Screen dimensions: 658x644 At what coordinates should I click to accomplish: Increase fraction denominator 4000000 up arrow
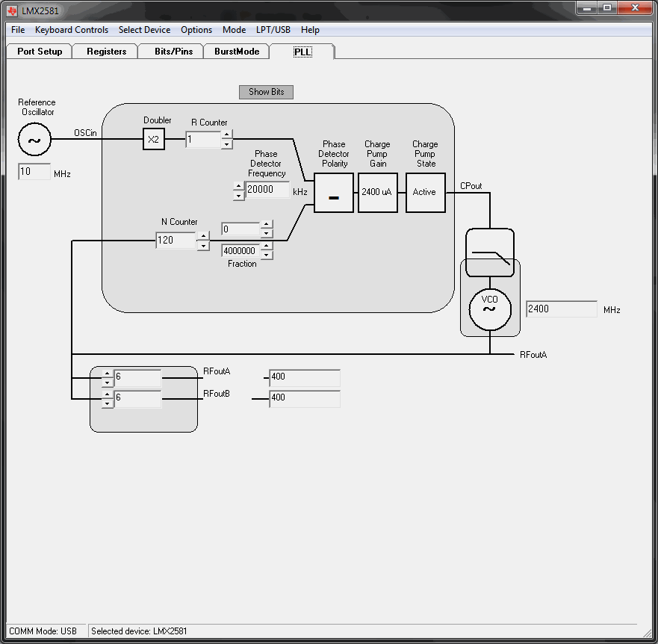[267, 246]
